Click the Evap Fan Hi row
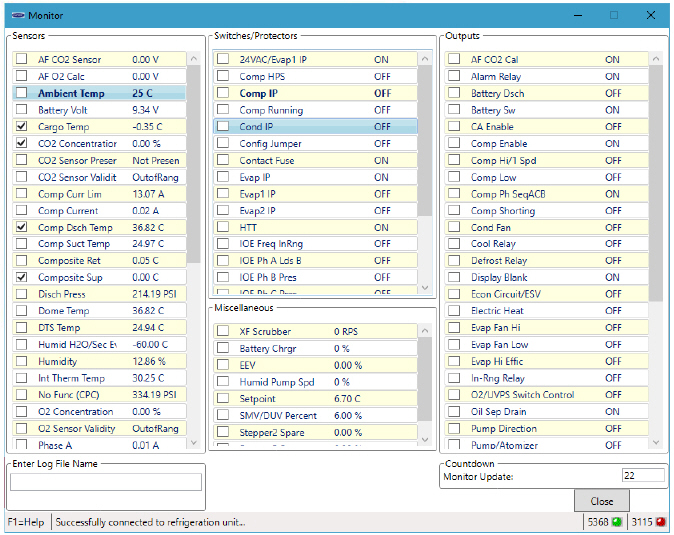The width and height of the screenshot is (674, 535). click(x=546, y=327)
